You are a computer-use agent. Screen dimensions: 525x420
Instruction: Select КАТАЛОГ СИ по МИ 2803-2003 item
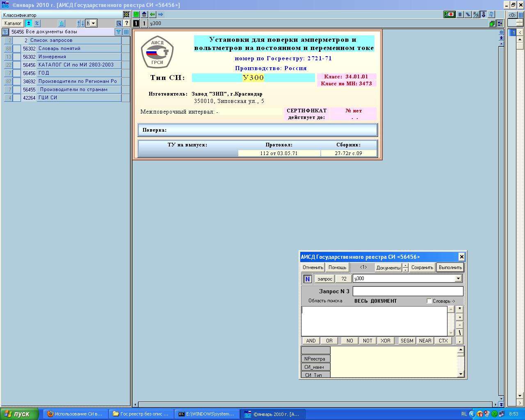pyautogui.click(x=76, y=65)
